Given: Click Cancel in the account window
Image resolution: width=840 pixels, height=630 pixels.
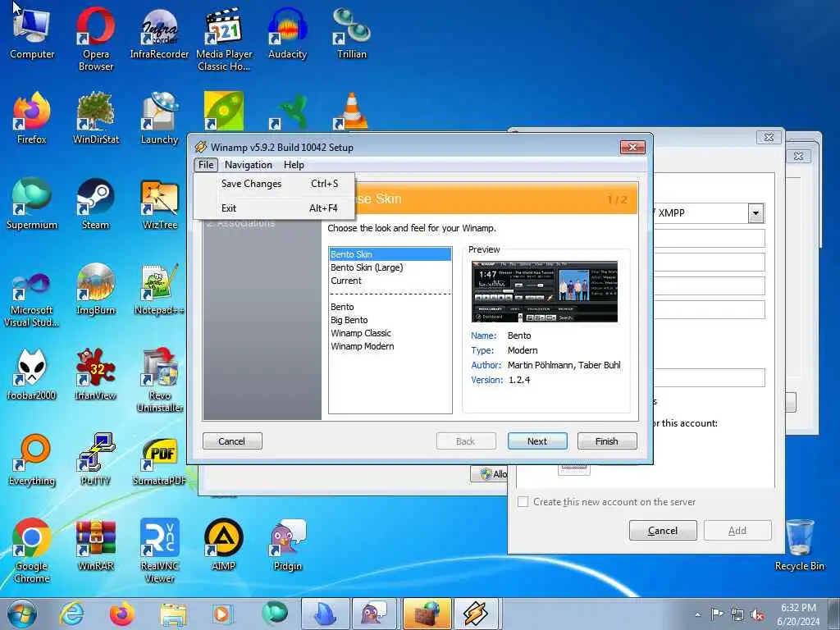Looking at the screenshot, I should pos(663,531).
